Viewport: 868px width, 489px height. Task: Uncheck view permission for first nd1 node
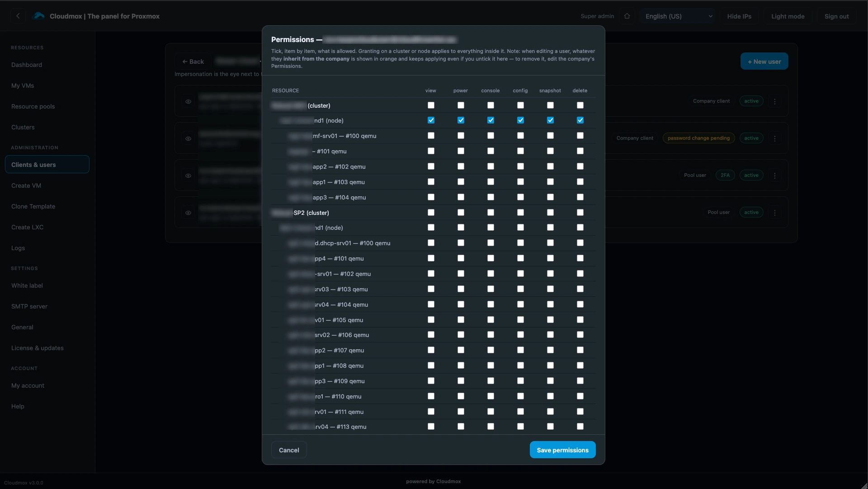(x=431, y=120)
